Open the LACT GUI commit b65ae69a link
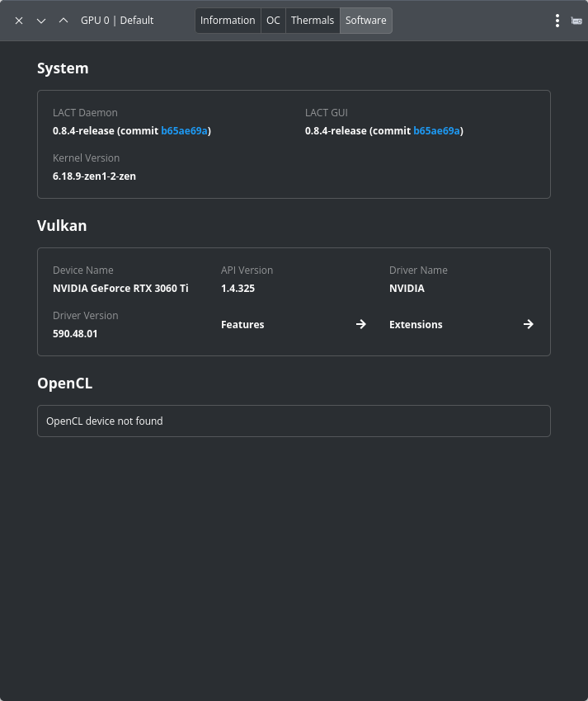 pyautogui.click(x=437, y=131)
